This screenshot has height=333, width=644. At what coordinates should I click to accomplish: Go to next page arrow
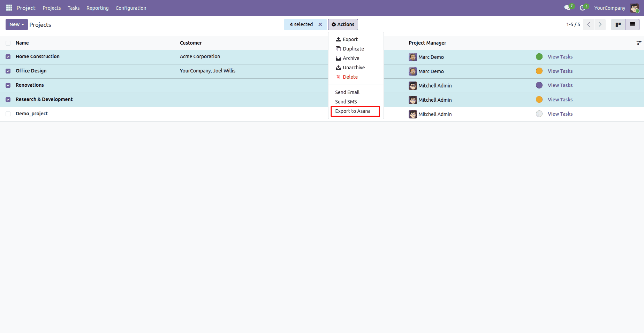[x=600, y=24]
